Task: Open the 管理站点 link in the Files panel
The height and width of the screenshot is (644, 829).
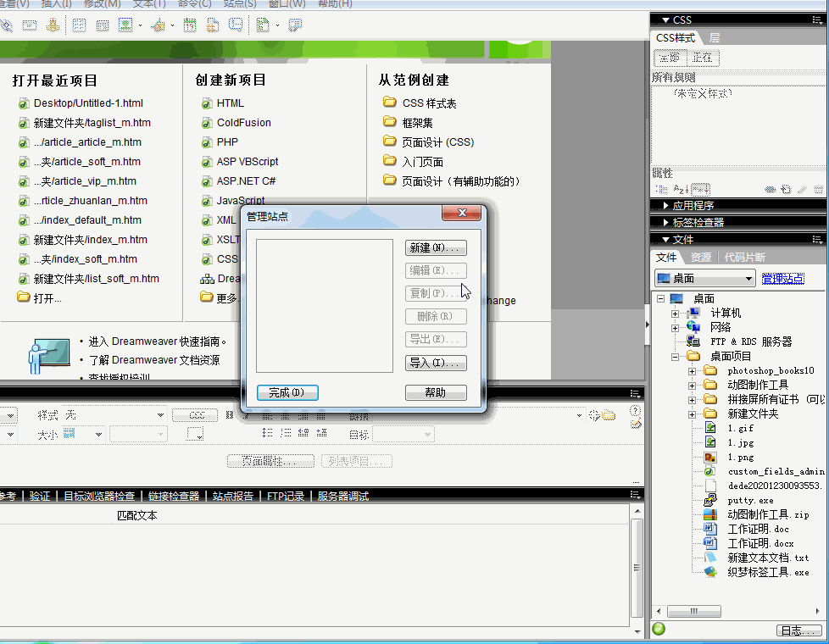Action: point(782,278)
